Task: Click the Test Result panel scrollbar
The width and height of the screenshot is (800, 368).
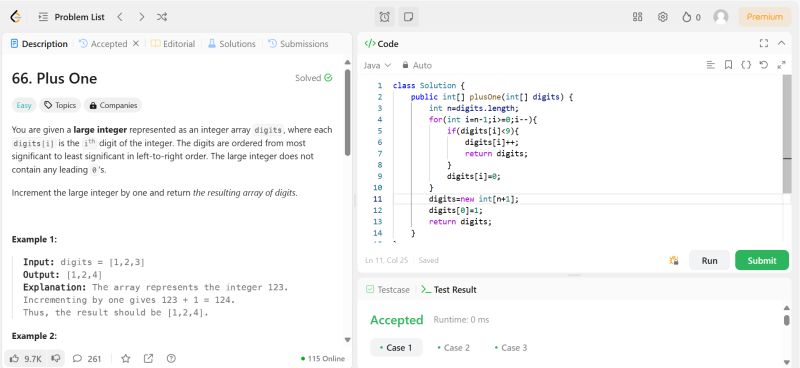Action: (x=787, y=320)
